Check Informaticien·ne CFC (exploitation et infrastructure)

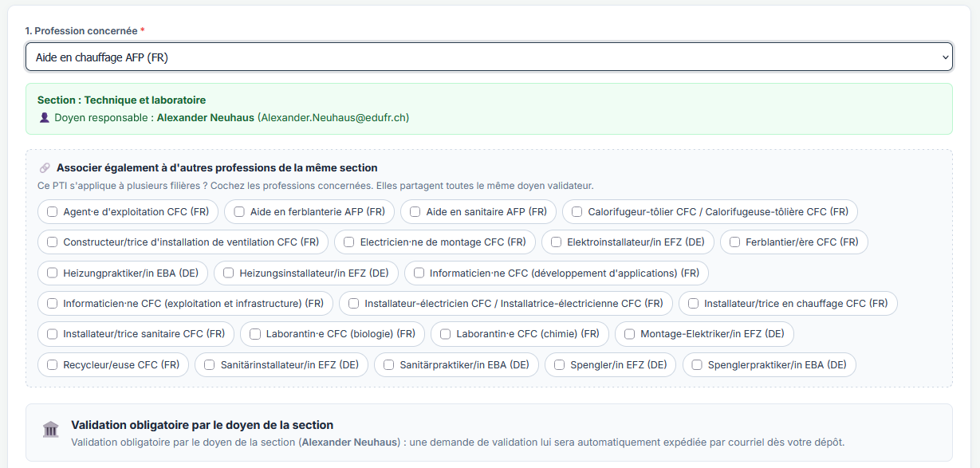click(53, 304)
